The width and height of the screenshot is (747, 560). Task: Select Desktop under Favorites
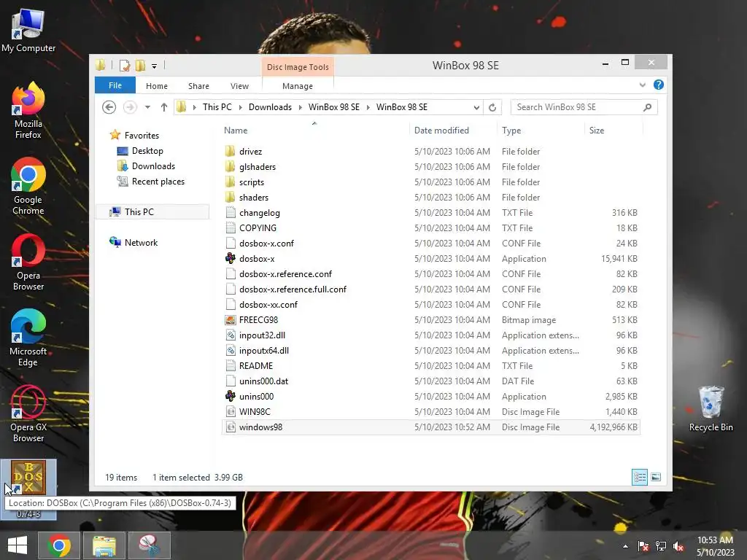pyautogui.click(x=140, y=150)
